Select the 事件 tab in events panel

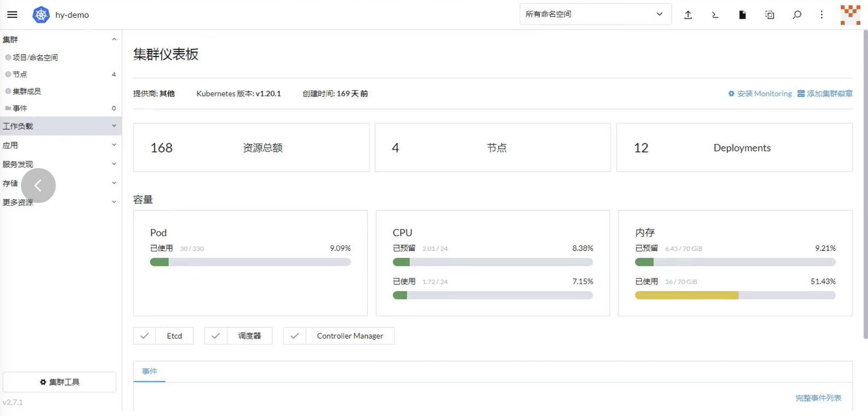tap(150, 371)
